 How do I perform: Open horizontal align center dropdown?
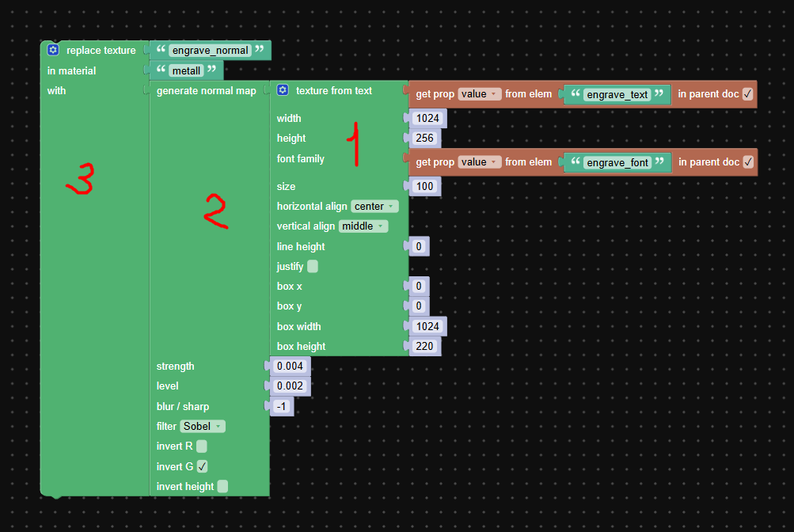[x=374, y=206]
